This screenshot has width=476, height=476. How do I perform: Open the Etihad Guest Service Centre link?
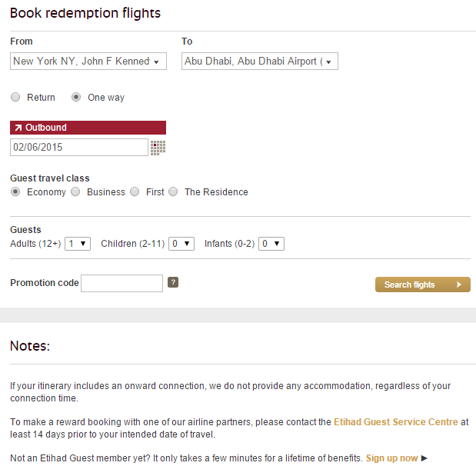point(396,422)
